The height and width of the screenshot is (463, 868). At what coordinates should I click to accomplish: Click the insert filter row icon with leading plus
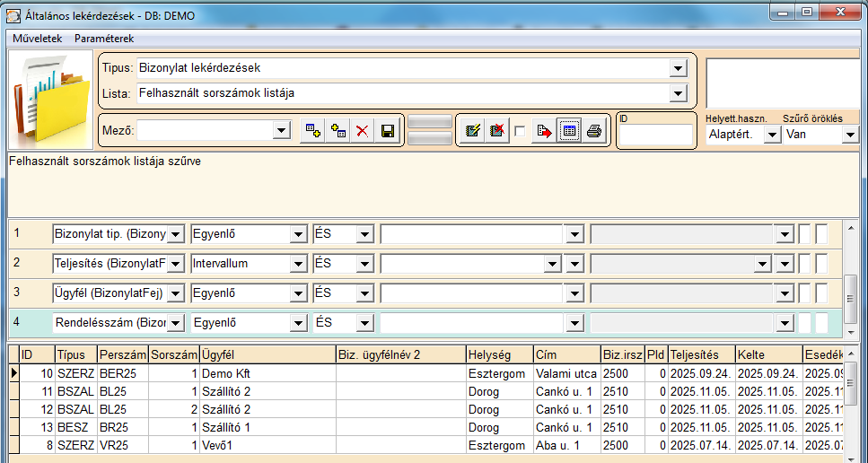(x=338, y=131)
